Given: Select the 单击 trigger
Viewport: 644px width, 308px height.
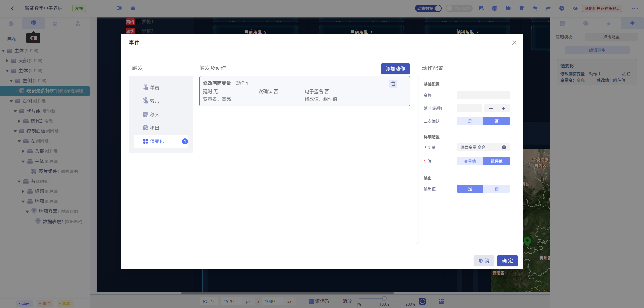Looking at the screenshot, I should pos(161,87).
